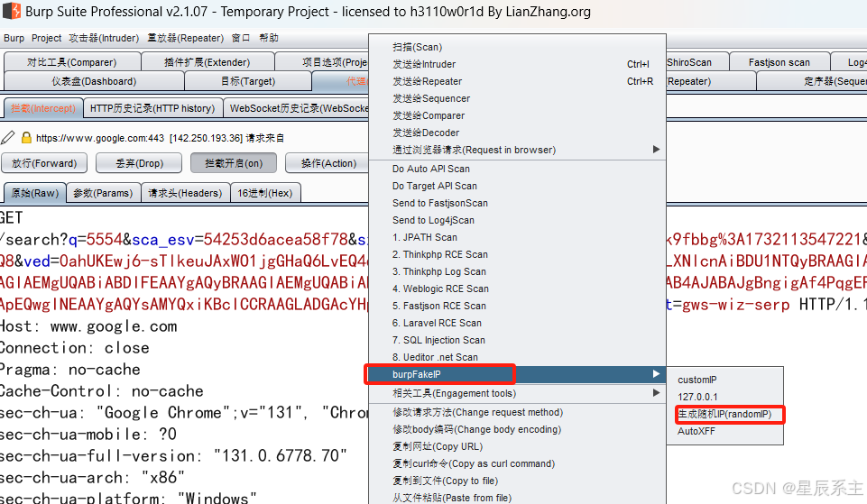
Task: Select Send to Log4jScan menu entry
Action: (517, 220)
